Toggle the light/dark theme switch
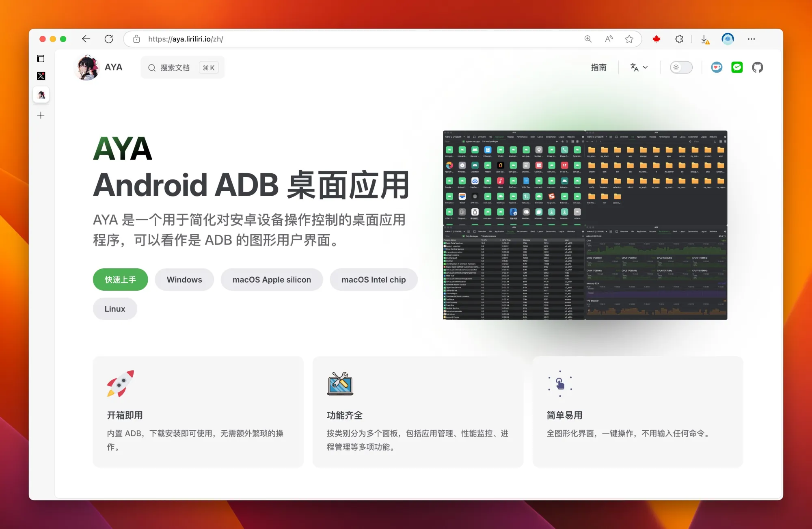The width and height of the screenshot is (812, 529). pyautogui.click(x=681, y=67)
